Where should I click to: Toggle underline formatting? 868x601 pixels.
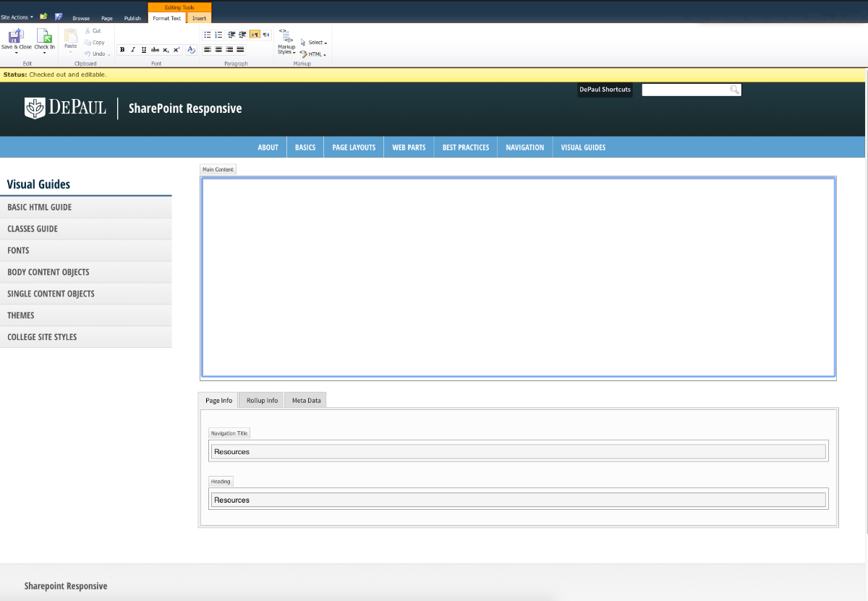click(x=144, y=50)
